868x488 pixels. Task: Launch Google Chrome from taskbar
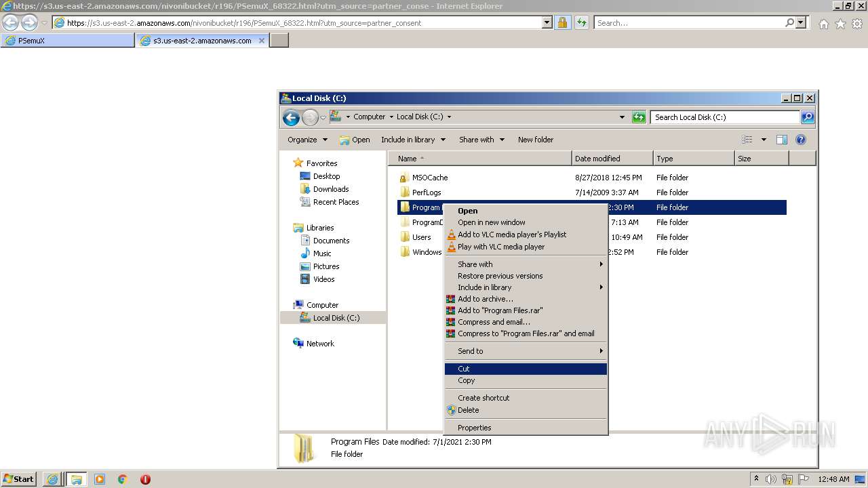[123, 479]
